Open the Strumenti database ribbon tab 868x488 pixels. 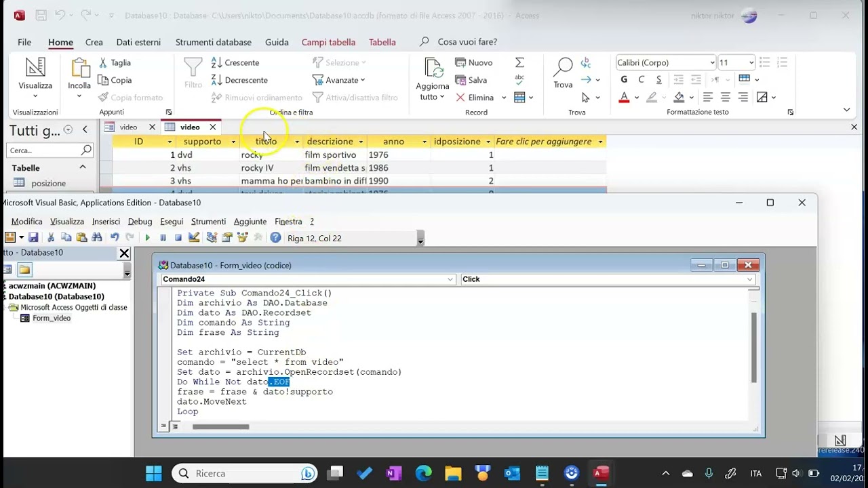[x=214, y=42]
